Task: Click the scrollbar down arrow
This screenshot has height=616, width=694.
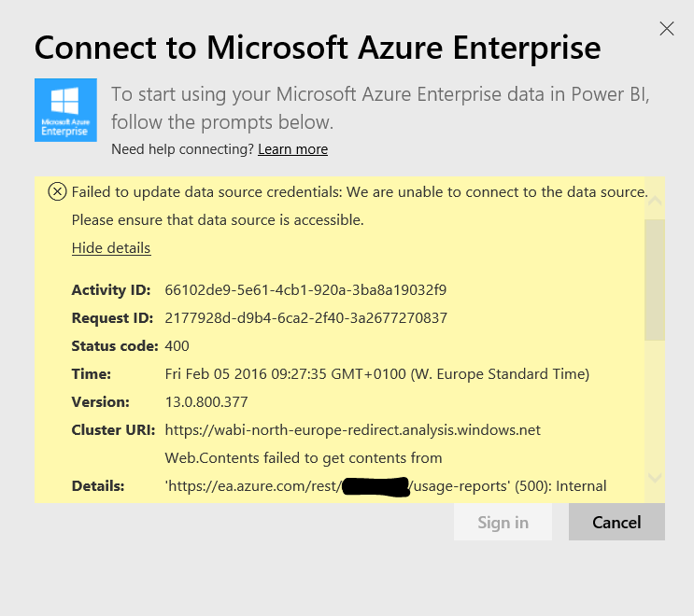Action: (x=654, y=477)
